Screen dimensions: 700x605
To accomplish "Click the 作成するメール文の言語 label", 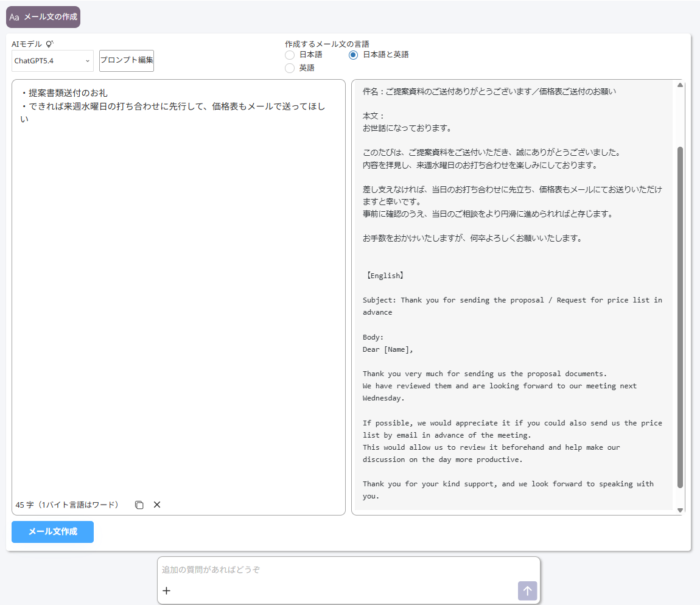I will (327, 44).
